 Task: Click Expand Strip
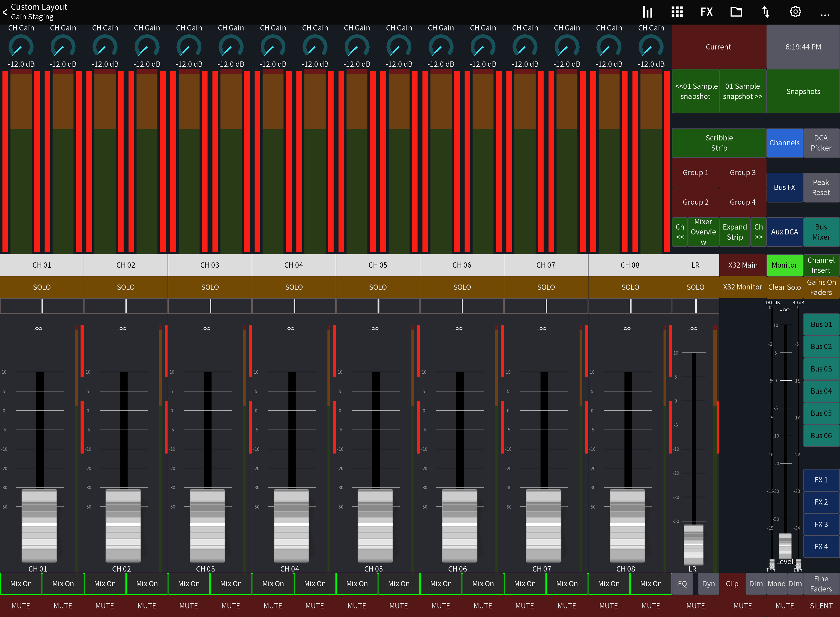[735, 232]
